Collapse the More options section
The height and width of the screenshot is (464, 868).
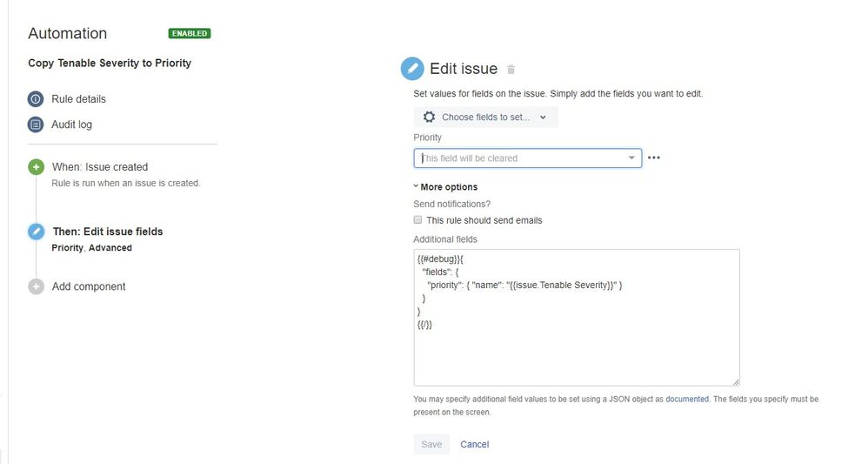click(445, 187)
